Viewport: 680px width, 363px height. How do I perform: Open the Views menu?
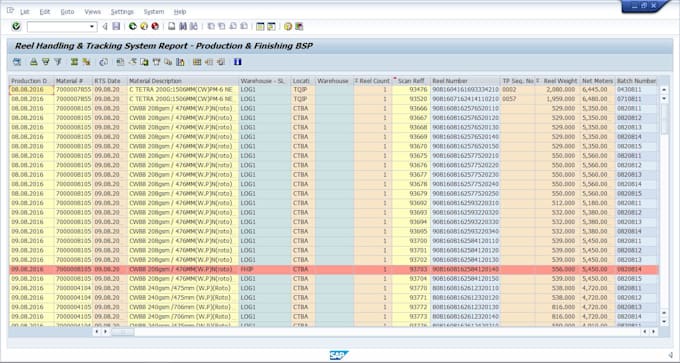tap(92, 12)
